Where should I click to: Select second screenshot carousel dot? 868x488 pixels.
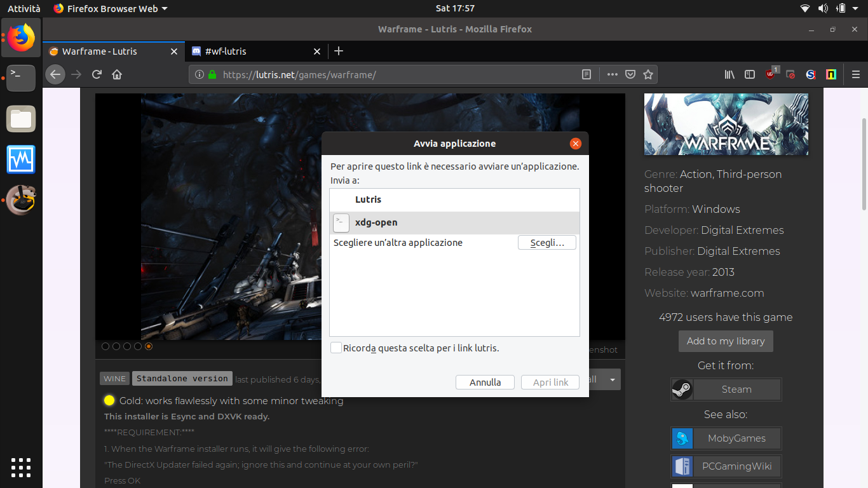point(116,346)
